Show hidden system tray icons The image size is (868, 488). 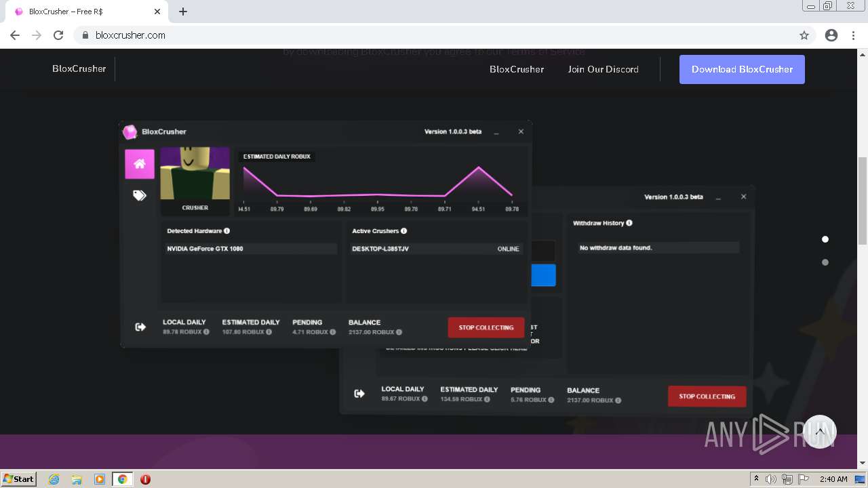click(757, 479)
